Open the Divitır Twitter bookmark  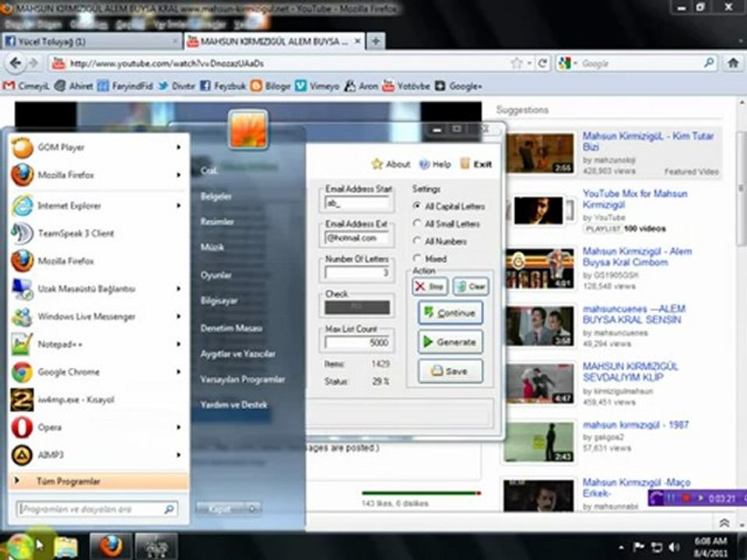click(177, 86)
